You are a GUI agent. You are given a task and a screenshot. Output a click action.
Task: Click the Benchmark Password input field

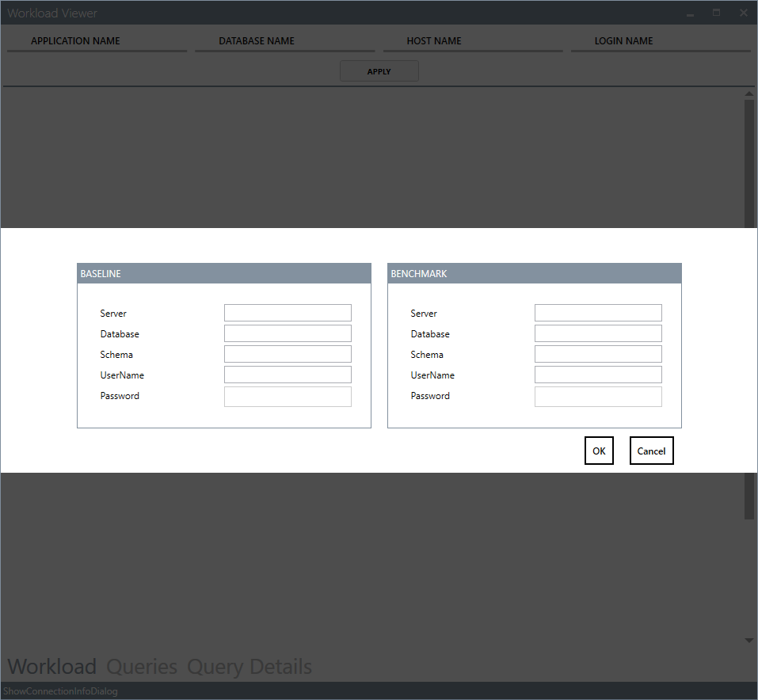[598, 397]
